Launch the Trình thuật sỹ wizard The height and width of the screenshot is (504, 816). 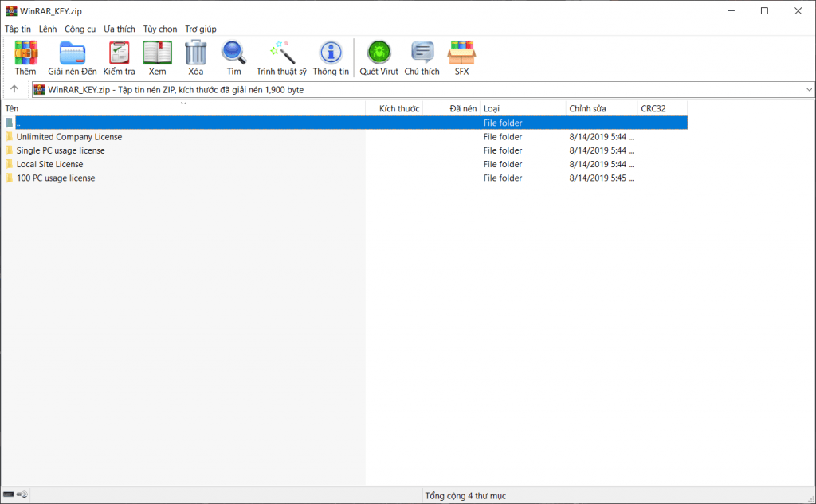281,53
